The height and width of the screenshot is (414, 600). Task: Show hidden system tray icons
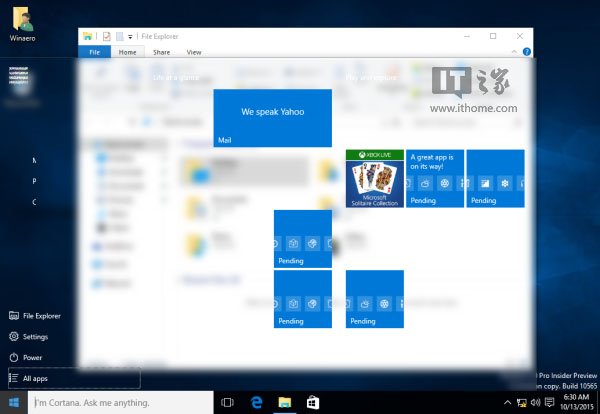[507, 403]
